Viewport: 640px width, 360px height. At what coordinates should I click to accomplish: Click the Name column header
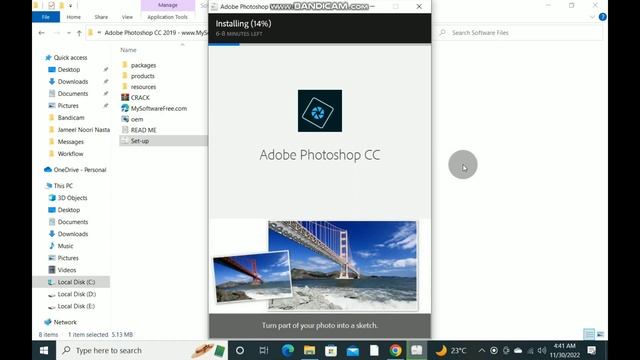pos(128,50)
